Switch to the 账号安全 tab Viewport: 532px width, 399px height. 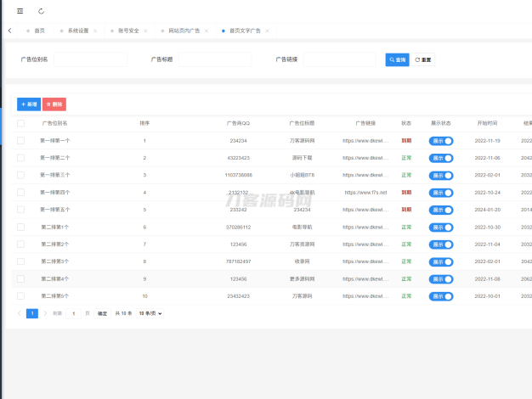point(128,31)
